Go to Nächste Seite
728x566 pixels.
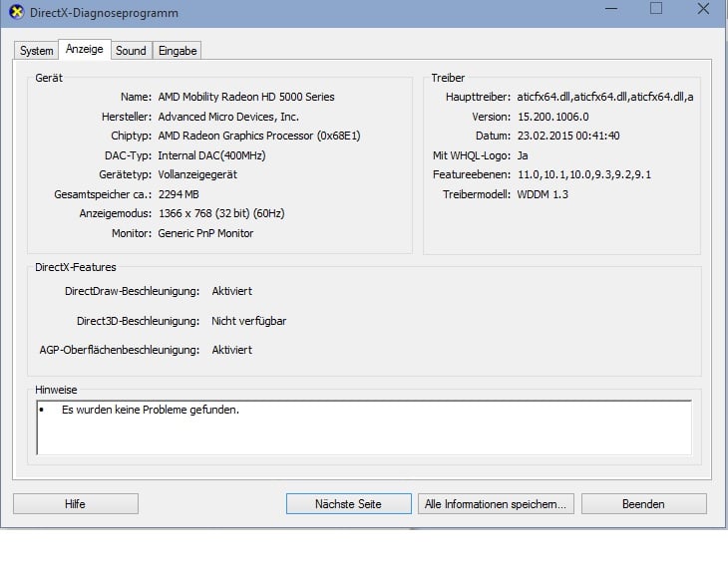[349, 504]
